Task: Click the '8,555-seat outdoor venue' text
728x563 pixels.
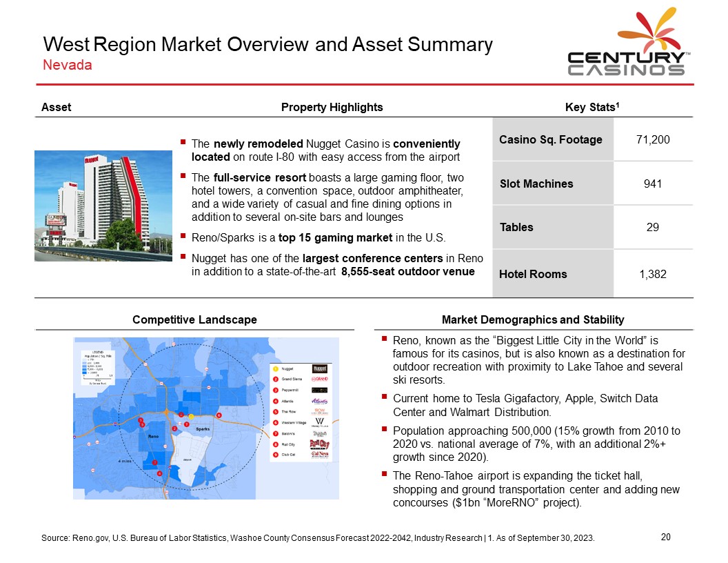Action: [x=407, y=271]
